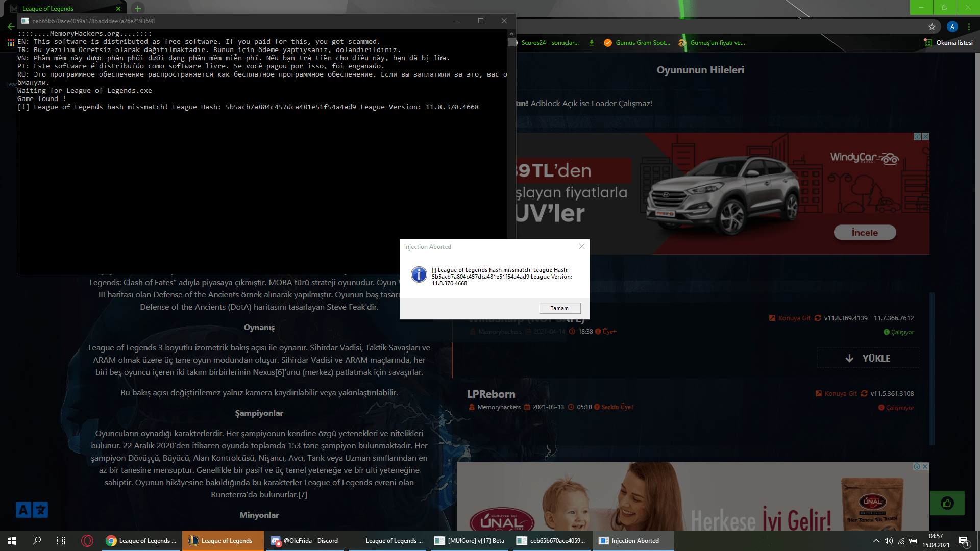
Task: Switch to League of Legends client taskbar item
Action: 223,541
